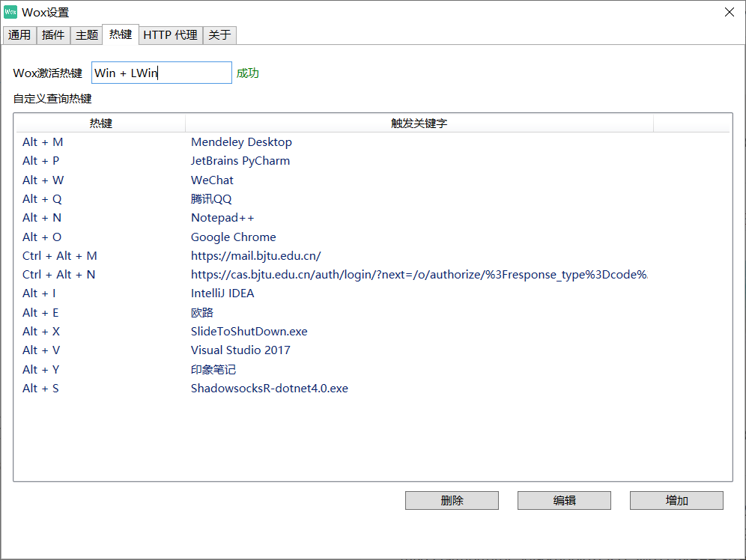Select the Alt + Y hotkey cell
Viewport: 746px width, 560px height.
pyautogui.click(x=41, y=369)
